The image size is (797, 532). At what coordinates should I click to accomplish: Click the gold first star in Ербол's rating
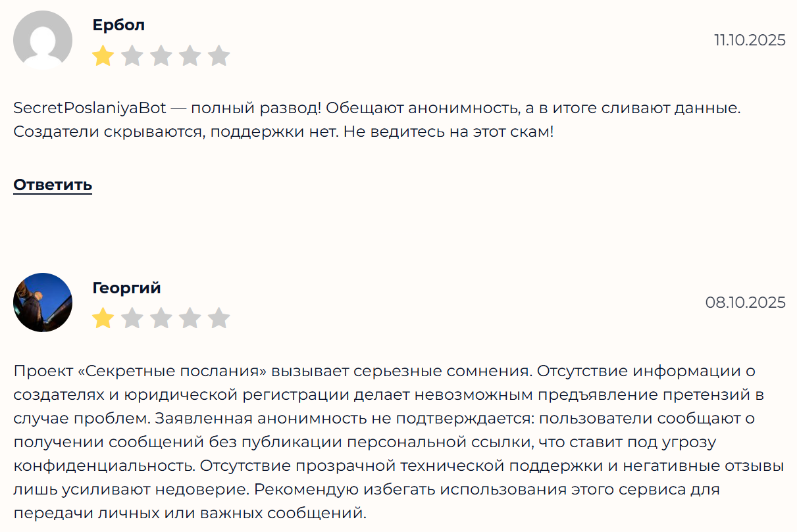coord(103,56)
